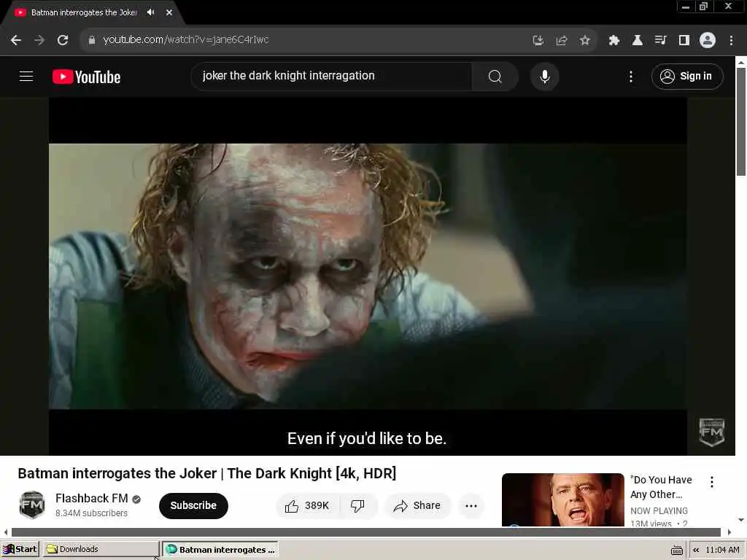View site information lock icon
747x560 pixels.
92,40
